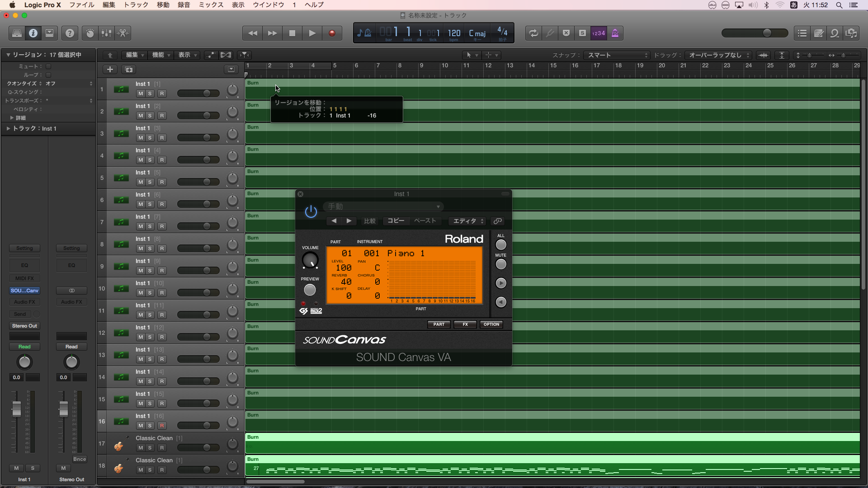This screenshot has width=868, height=488.
Task: Add a new track with plus button
Action: tap(110, 69)
